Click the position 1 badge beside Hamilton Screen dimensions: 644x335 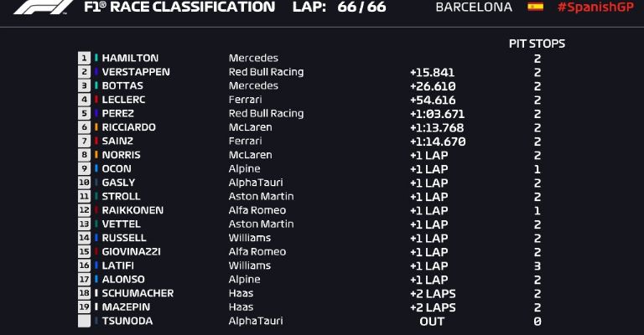click(84, 58)
